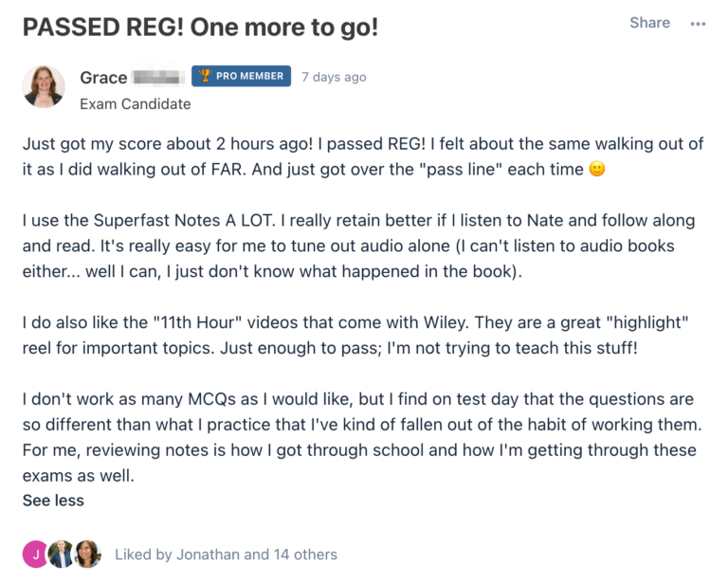Open Grace's profile photo

click(x=44, y=87)
